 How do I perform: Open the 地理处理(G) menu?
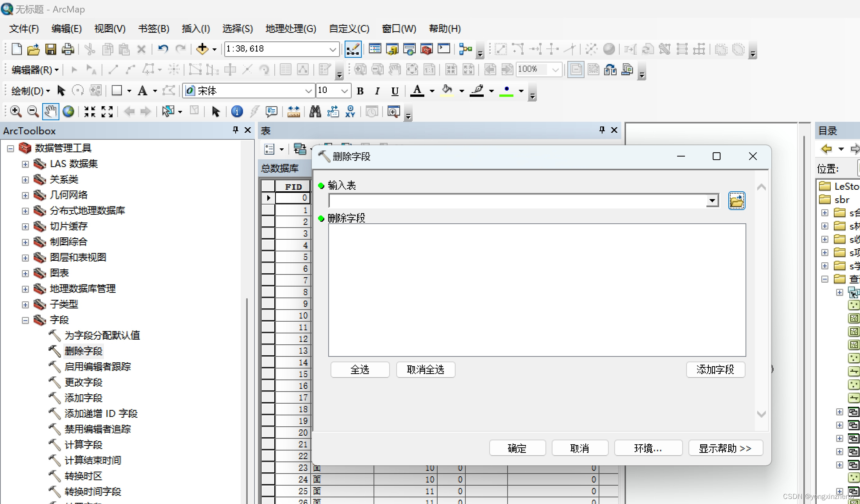tap(291, 28)
